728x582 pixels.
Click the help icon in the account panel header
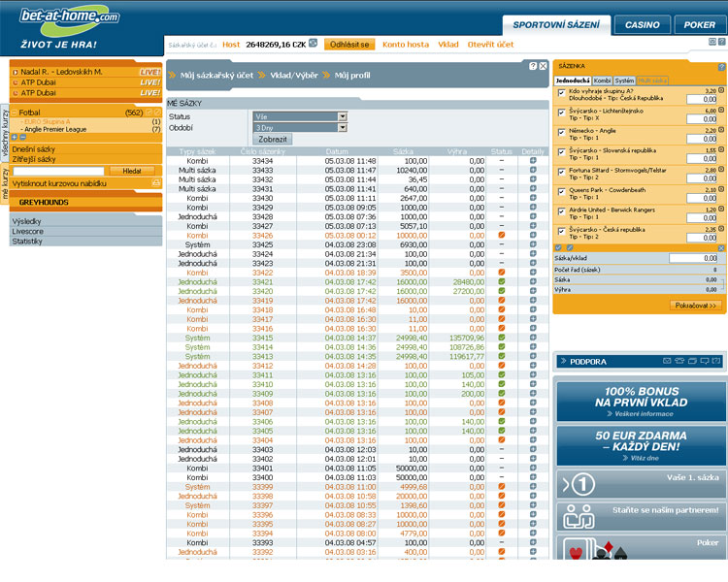click(x=532, y=65)
